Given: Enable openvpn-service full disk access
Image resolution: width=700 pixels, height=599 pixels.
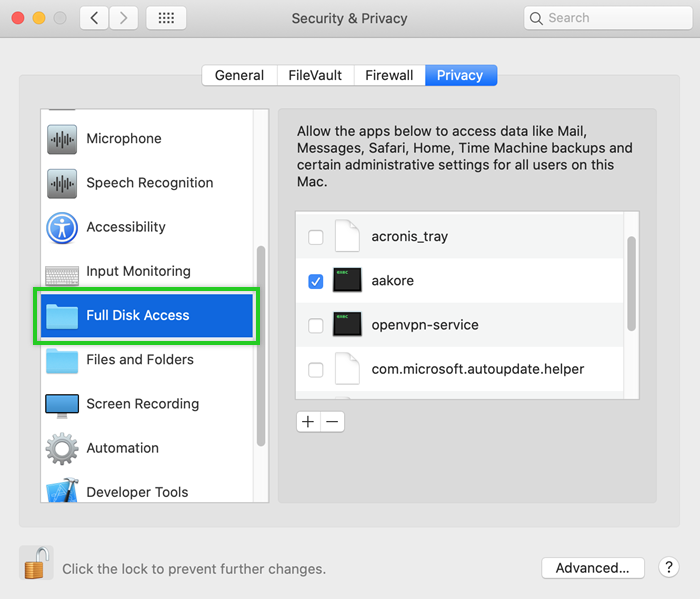Looking at the screenshot, I should click(x=316, y=326).
